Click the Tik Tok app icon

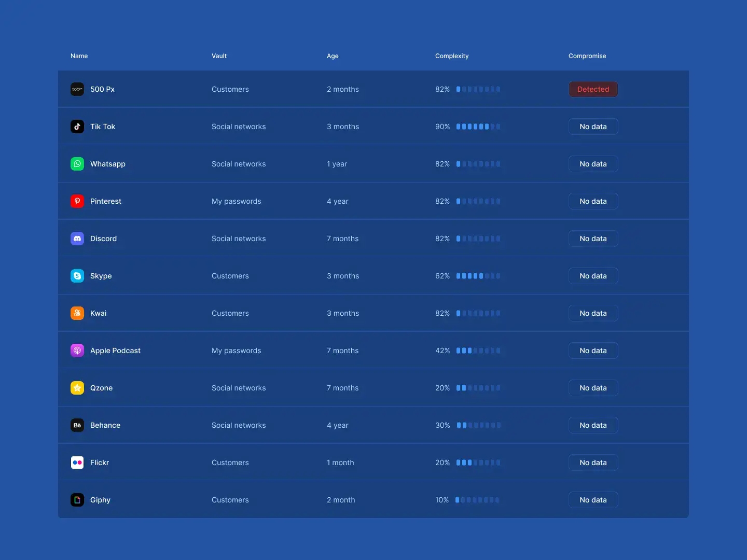[77, 127]
